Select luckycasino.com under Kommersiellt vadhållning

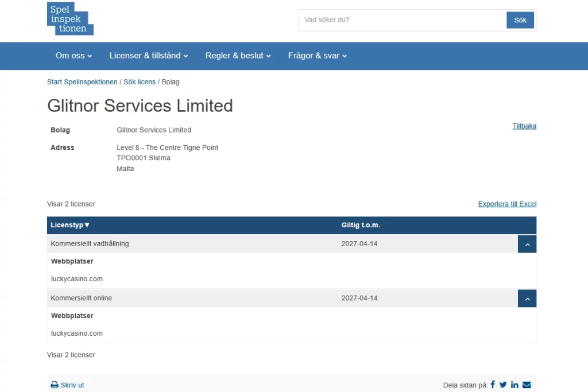pyautogui.click(x=76, y=279)
